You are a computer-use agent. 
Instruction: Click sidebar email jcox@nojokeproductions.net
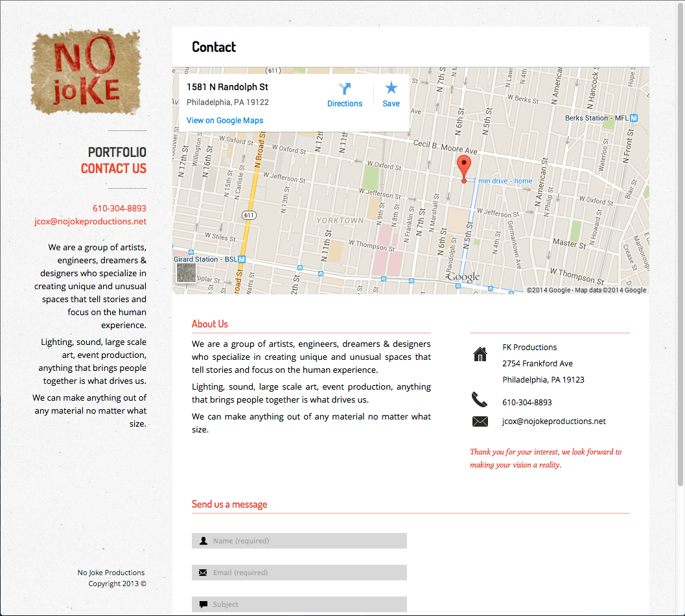[90, 221]
